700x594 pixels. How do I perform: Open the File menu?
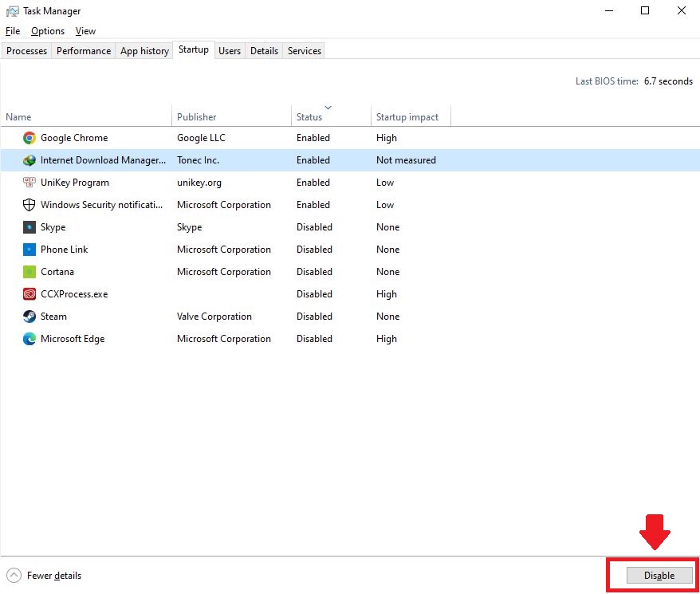[x=13, y=31]
